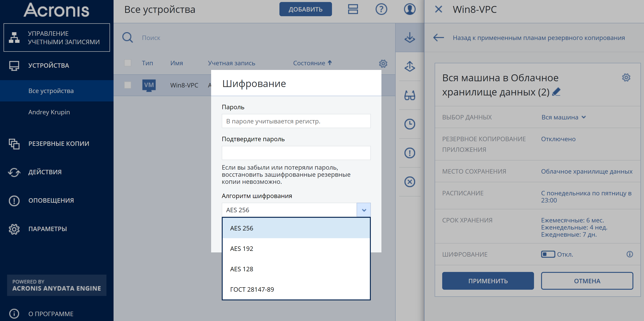Viewport: 644px width, 321px height.
Task: Toggle the Encryption switch on
Action: [548, 254]
